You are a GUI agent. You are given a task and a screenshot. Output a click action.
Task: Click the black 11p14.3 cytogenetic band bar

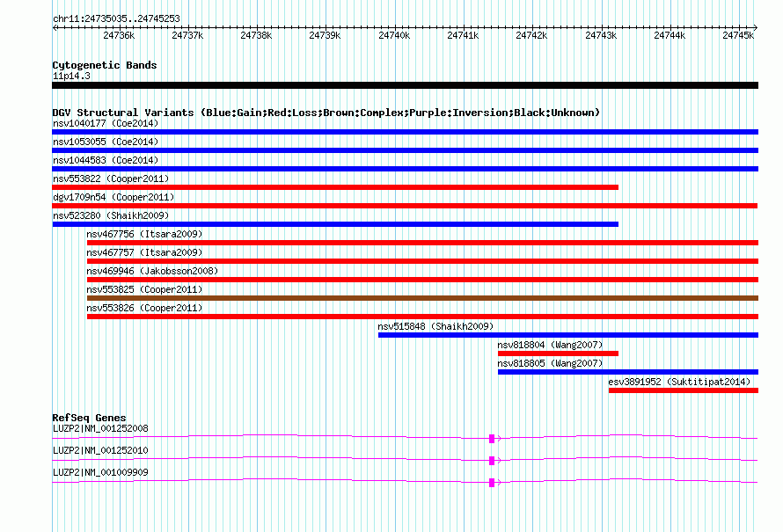(405, 85)
